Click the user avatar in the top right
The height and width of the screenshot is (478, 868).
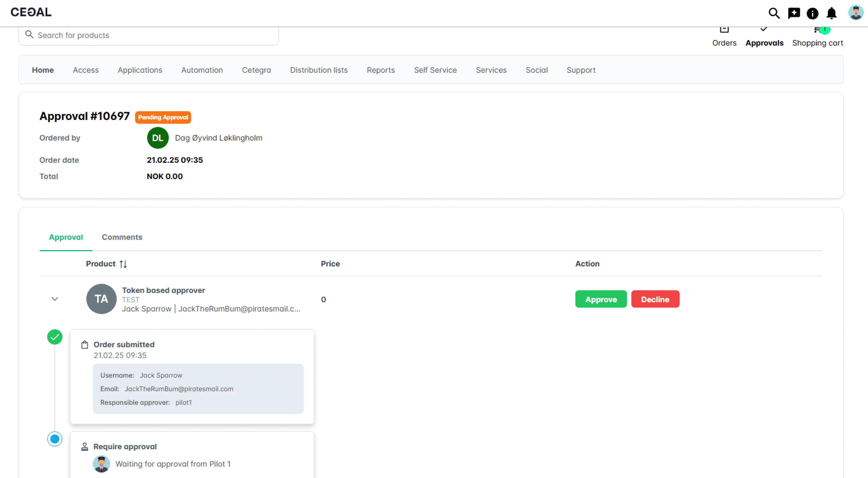tap(855, 13)
